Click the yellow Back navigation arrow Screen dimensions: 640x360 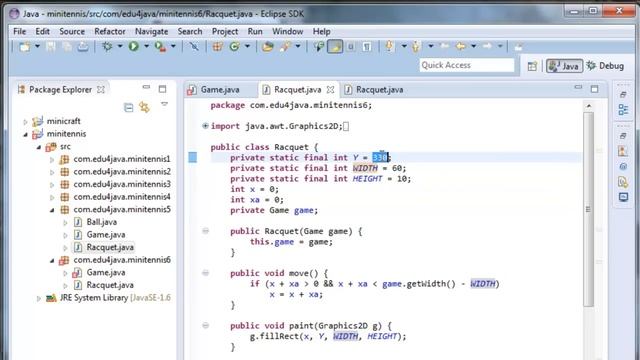point(460,47)
